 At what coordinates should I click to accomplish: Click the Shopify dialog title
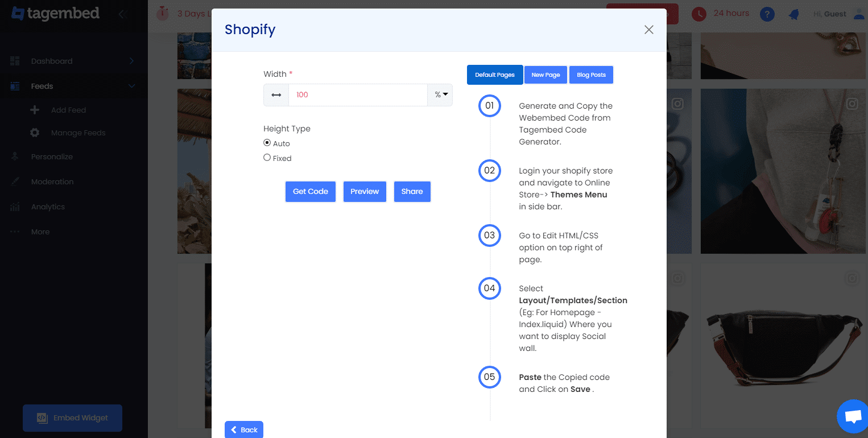click(250, 30)
